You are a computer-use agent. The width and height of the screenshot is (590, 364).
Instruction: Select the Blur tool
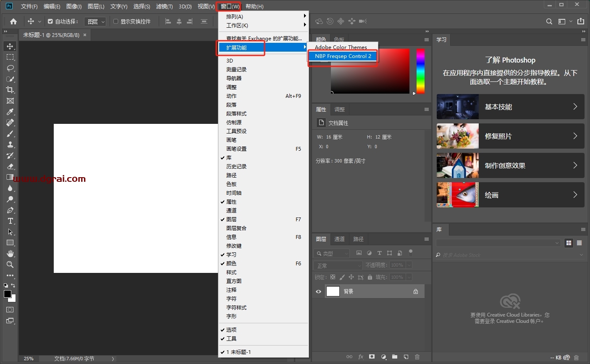click(x=10, y=188)
